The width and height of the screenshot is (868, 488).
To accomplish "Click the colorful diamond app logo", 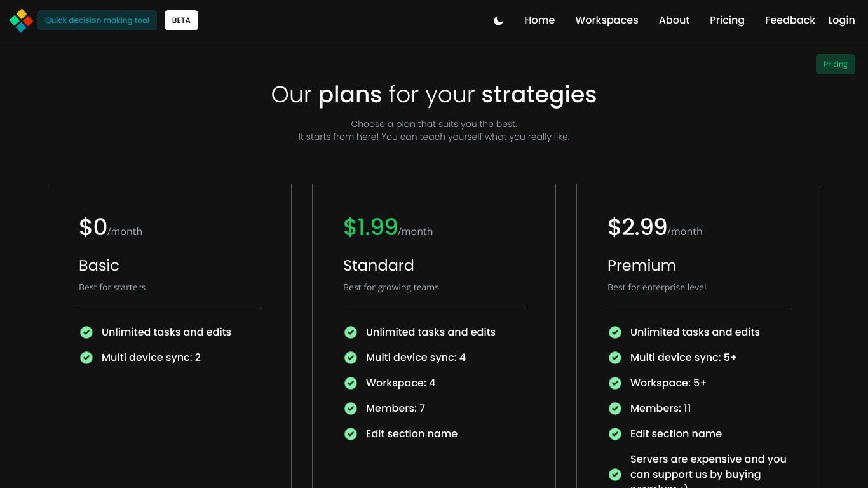I will coord(21,20).
